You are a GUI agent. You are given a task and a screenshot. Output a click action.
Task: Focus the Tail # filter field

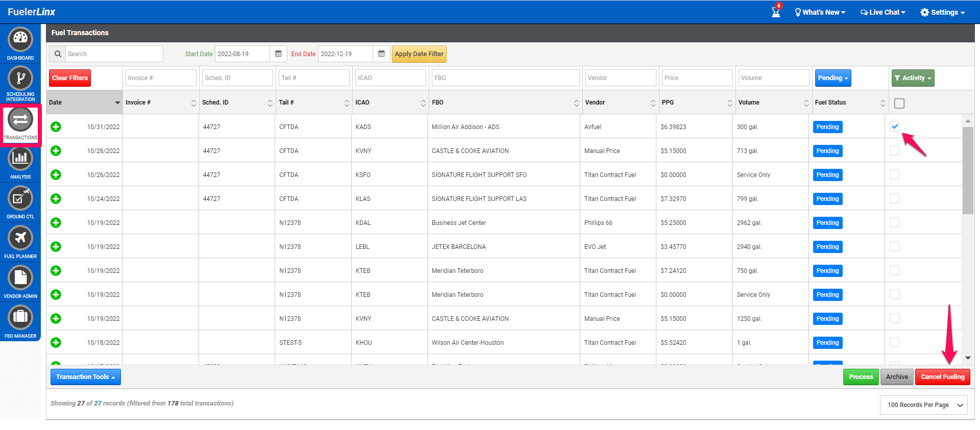coord(314,78)
